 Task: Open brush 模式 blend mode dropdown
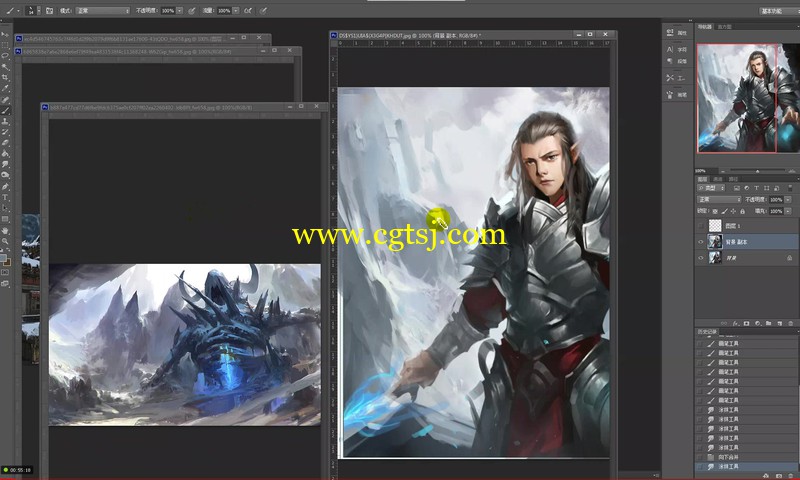point(103,11)
